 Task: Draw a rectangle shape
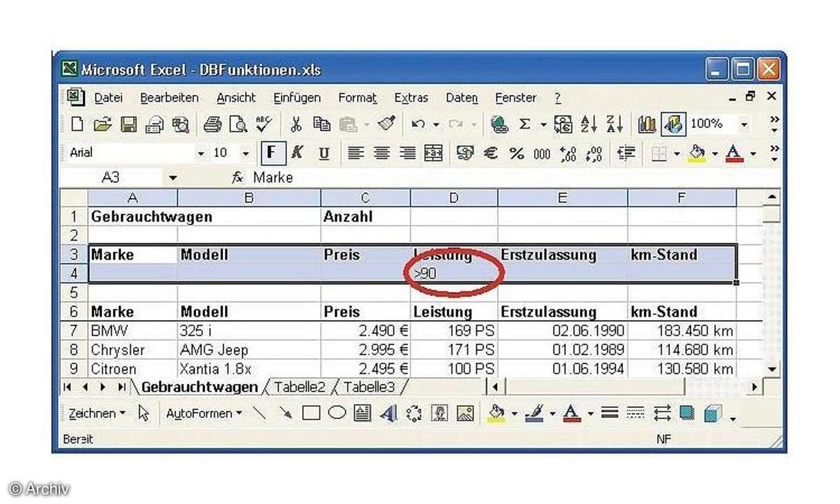tap(311, 414)
